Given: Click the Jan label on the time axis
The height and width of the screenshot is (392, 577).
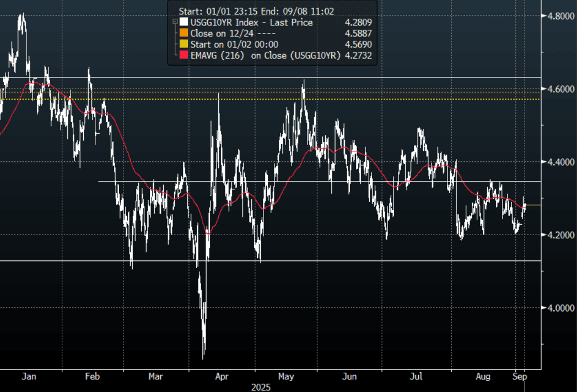Looking at the screenshot, I should 29,377.
